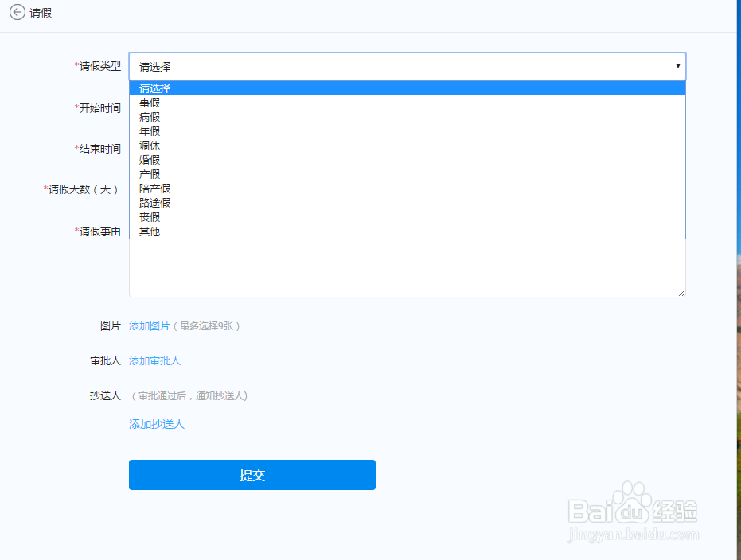741x560 pixels.
Task: Open the 添加图片 link
Action: 150,326
